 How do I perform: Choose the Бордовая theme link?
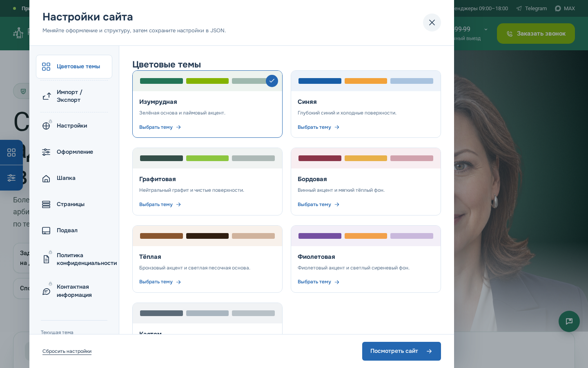318,204
